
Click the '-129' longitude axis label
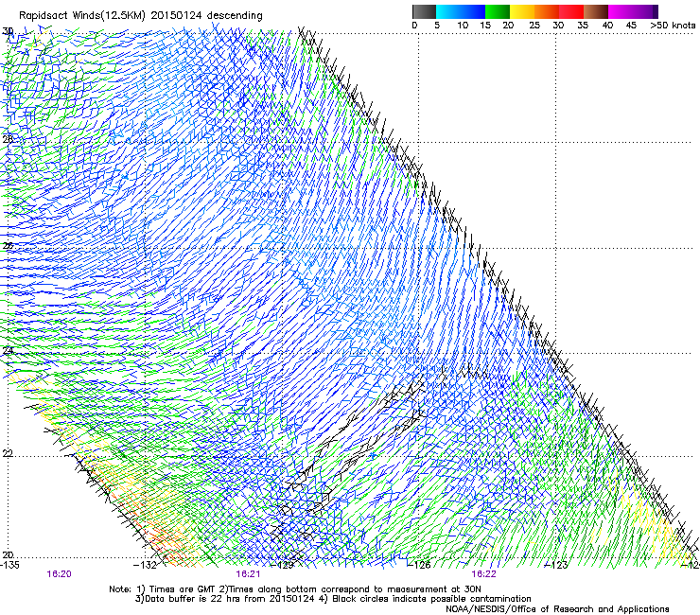tap(283, 565)
